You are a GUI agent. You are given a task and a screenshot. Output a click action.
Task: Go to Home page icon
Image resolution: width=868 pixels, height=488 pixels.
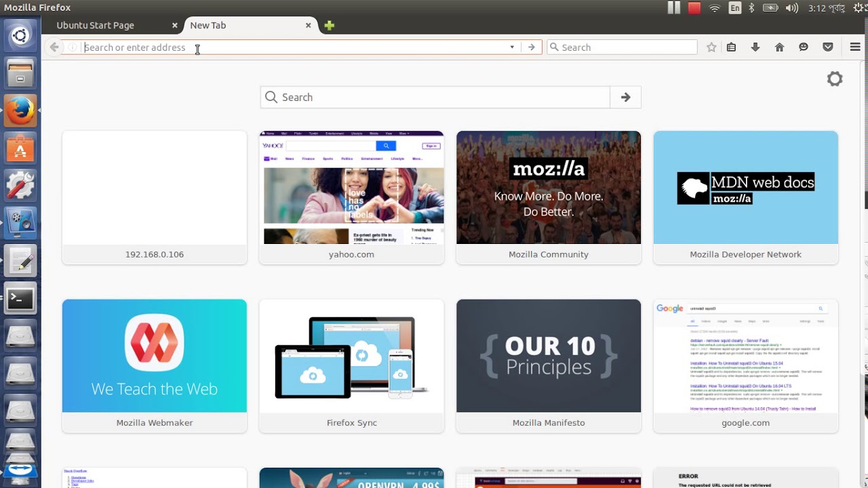pos(780,47)
